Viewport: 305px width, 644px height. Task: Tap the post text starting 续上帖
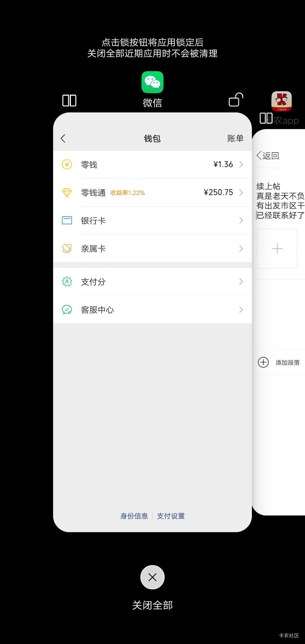click(280, 201)
